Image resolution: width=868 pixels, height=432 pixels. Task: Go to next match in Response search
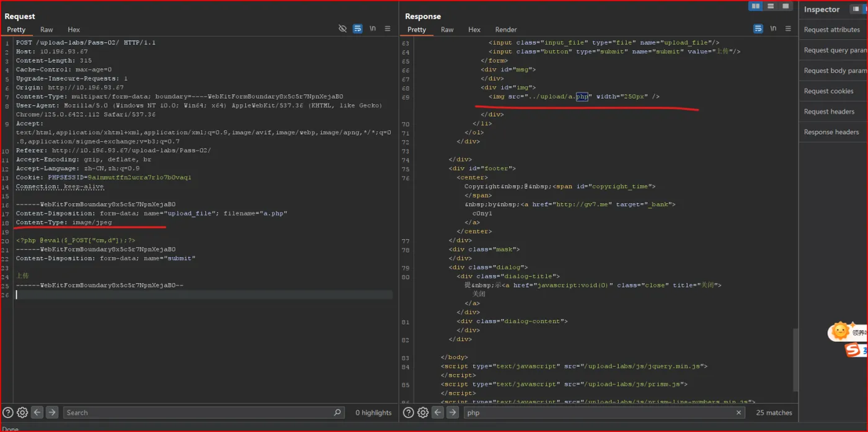click(x=453, y=412)
